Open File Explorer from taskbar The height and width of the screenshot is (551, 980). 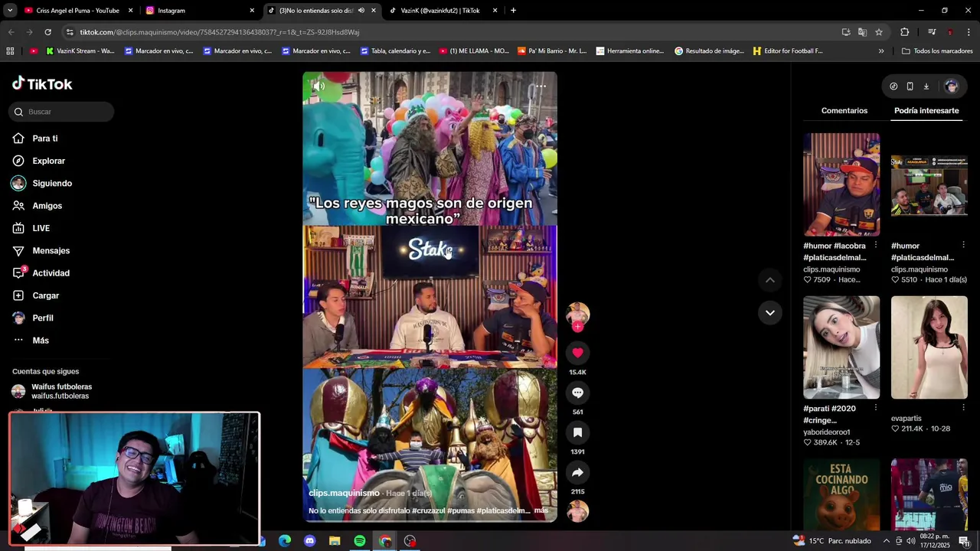coord(335,541)
